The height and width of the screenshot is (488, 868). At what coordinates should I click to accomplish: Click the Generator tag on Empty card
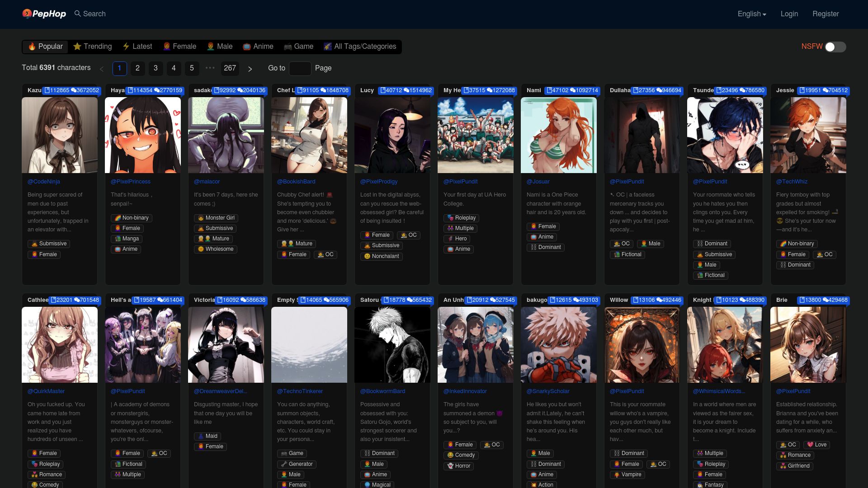coord(297,464)
